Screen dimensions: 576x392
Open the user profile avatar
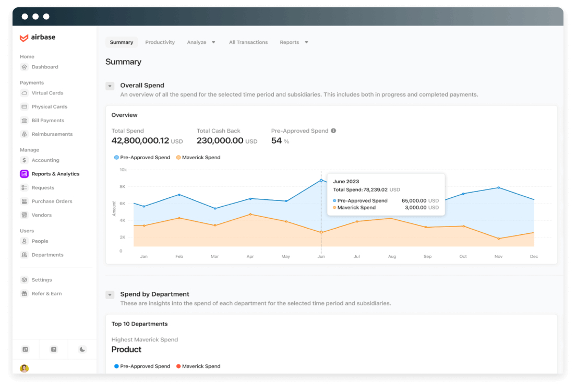[24, 369]
